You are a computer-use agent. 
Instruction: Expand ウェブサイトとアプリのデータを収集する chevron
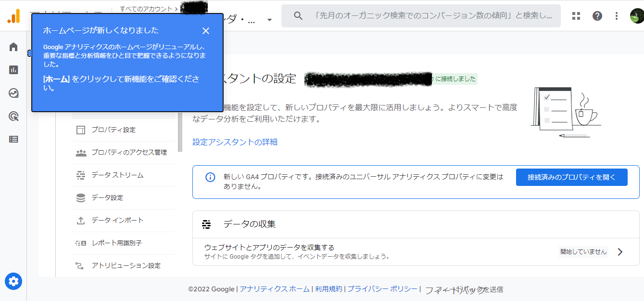[x=620, y=252]
